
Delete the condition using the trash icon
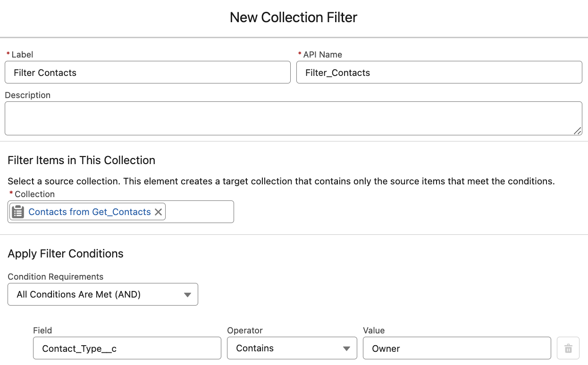[568, 348]
